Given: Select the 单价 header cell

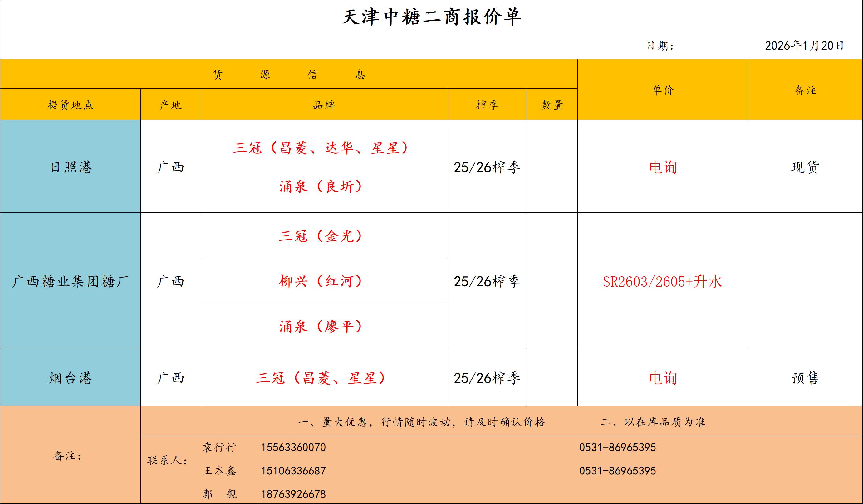Looking at the screenshot, I should pos(663,90).
